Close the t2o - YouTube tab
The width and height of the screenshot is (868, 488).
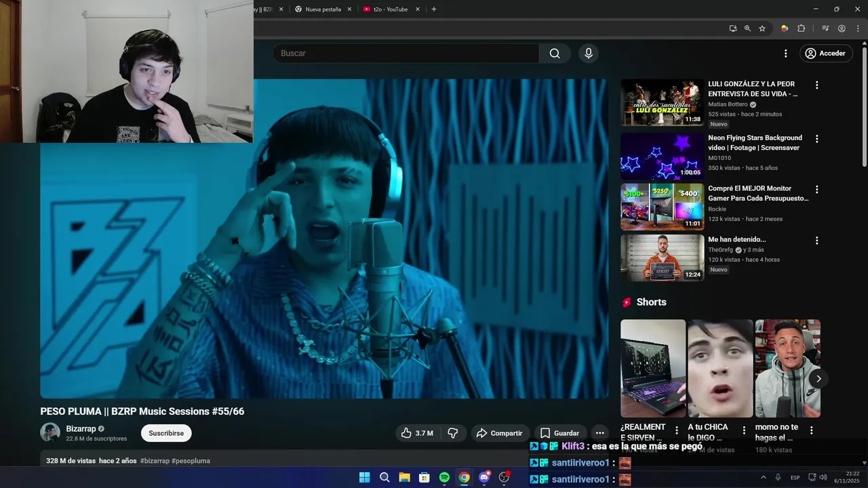(x=418, y=9)
